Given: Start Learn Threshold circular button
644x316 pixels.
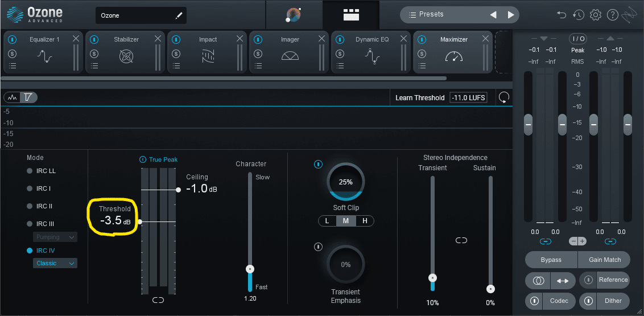Looking at the screenshot, I should tap(504, 97).
